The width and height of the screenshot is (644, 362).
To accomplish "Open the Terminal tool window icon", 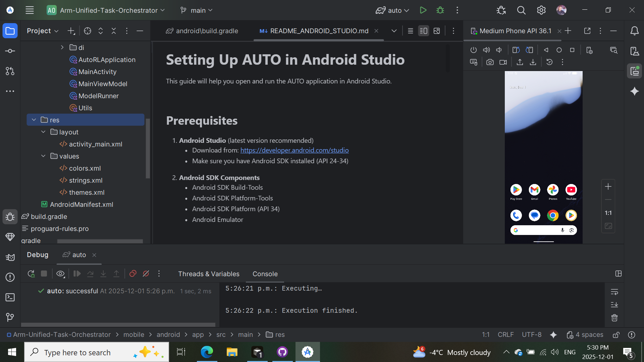I will (10, 297).
